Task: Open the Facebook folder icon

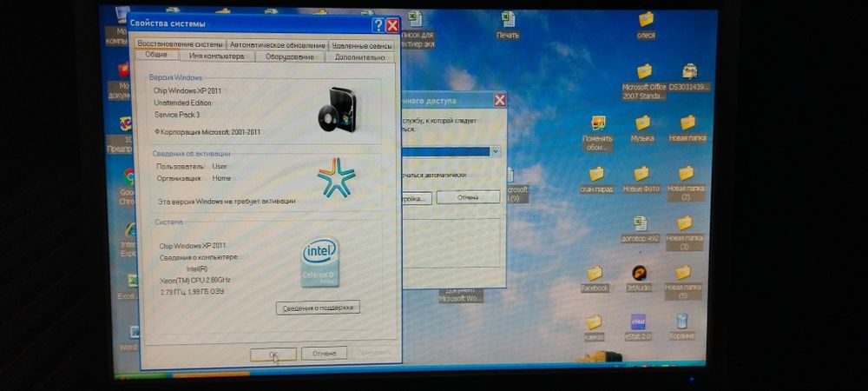Action: coord(595,274)
